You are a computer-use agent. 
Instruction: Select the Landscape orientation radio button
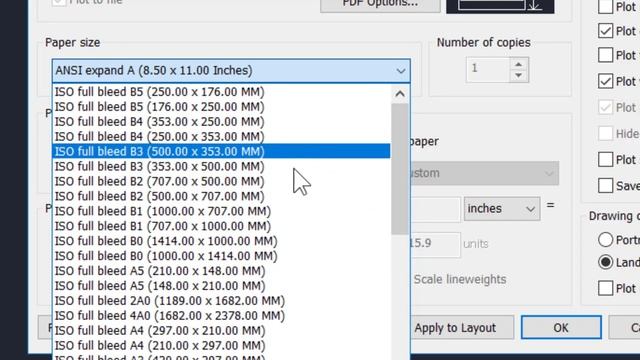coord(605,262)
